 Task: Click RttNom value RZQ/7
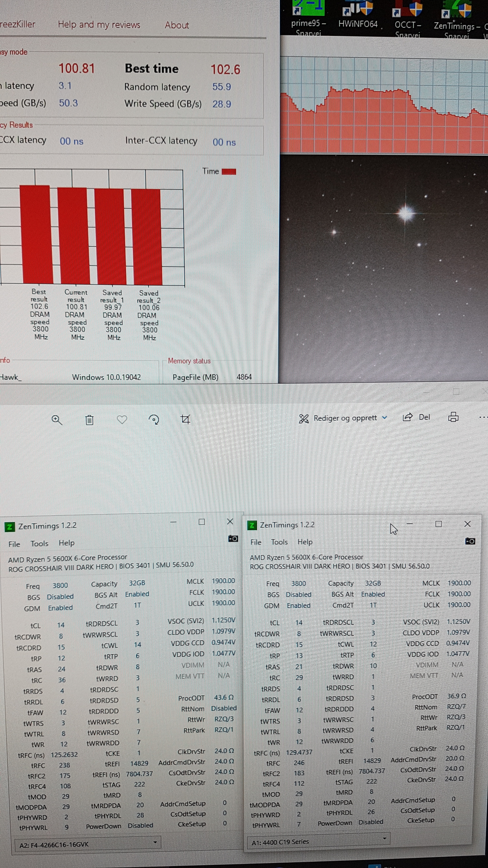[x=456, y=706]
